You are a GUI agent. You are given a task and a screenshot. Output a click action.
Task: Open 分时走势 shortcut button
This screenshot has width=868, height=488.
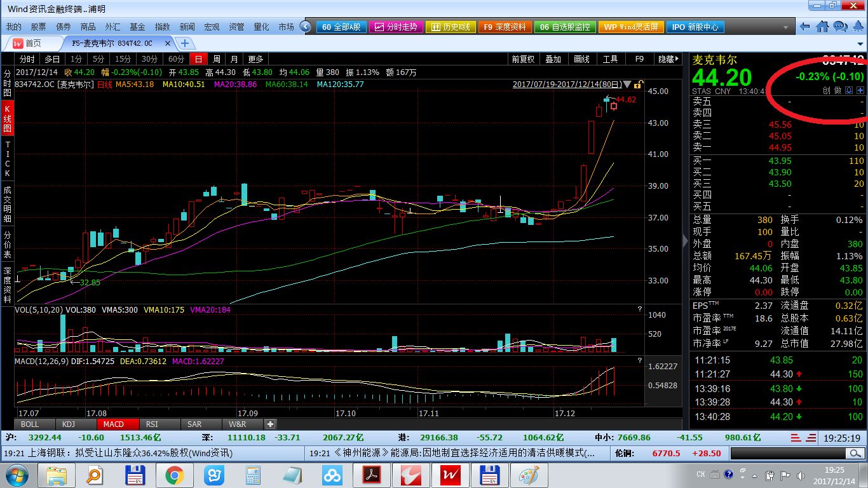point(396,27)
